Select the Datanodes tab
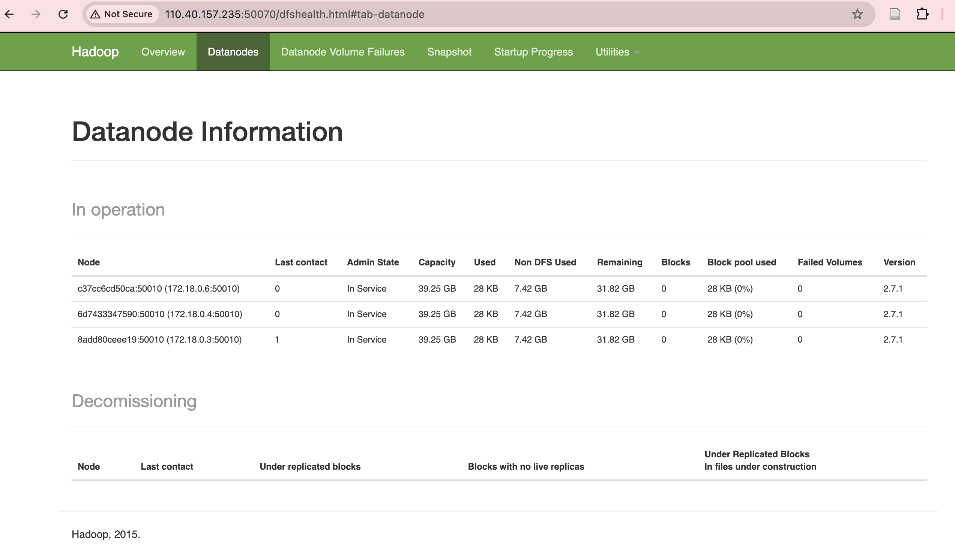Viewport: 955px width, 560px height. 233,52
